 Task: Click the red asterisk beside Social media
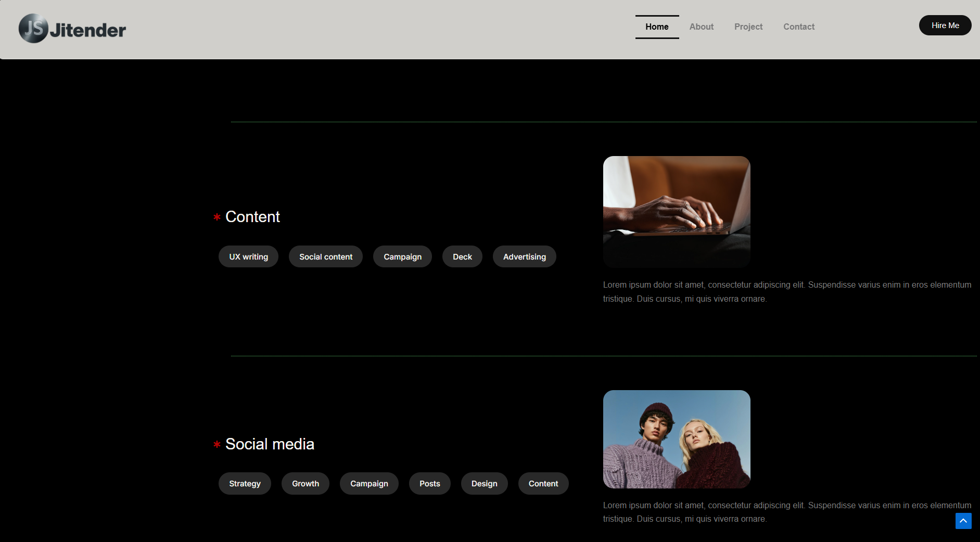point(217,445)
